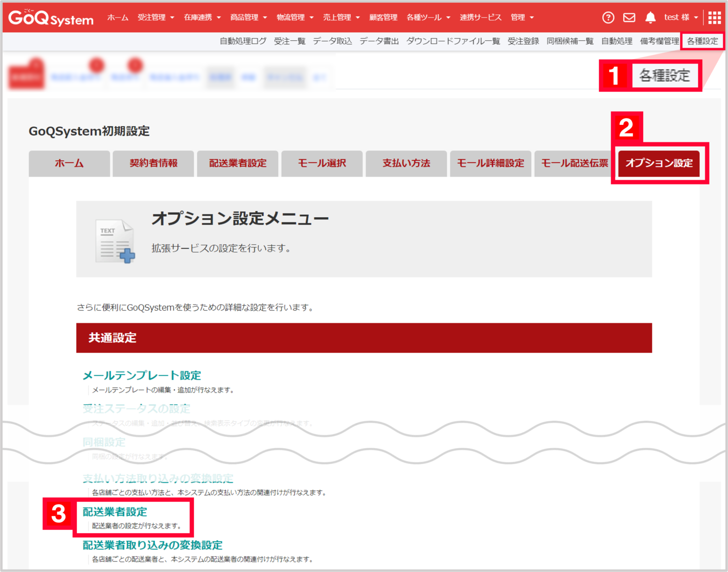Switch to the モール選択 tab
728x572 pixels.
tap(322, 163)
